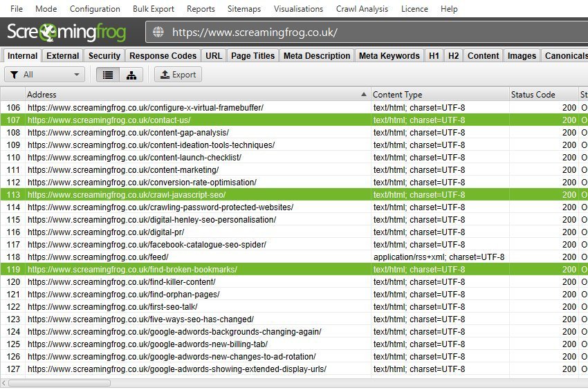Switch to the Images tab
The height and width of the screenshot is (390, 588).
522,56
